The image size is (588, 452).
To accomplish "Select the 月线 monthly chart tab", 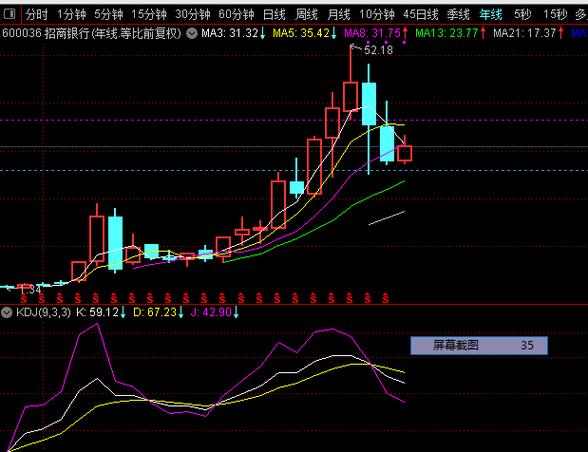I will point(338,15).
